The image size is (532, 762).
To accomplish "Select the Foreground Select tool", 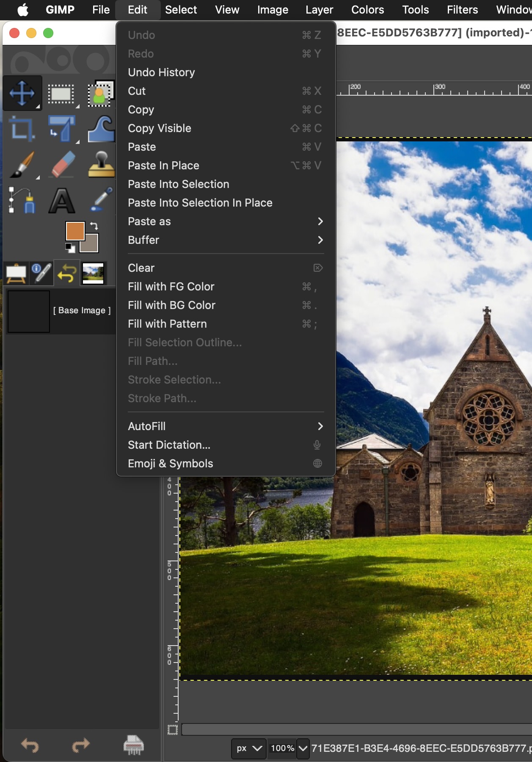I will click(x=100, y=94).
